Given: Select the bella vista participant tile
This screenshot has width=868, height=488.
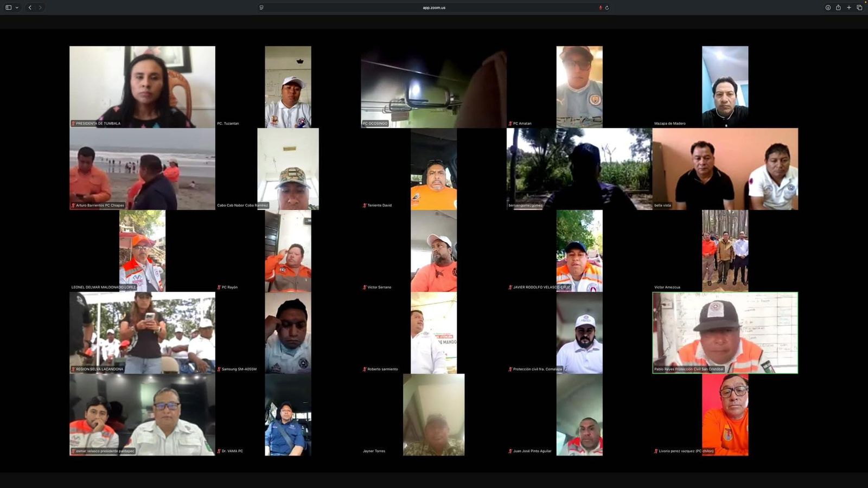Looking at the screenshot, I should (725, 169).
